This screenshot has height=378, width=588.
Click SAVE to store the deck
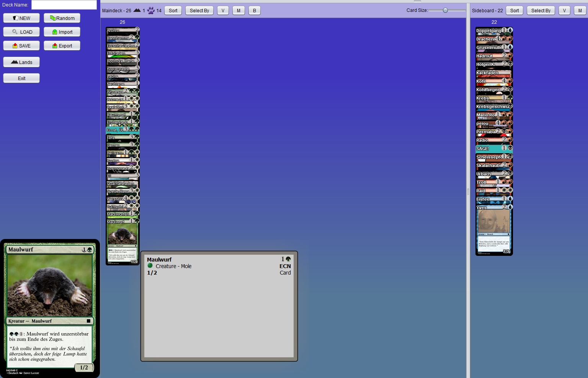pos(21,46)
